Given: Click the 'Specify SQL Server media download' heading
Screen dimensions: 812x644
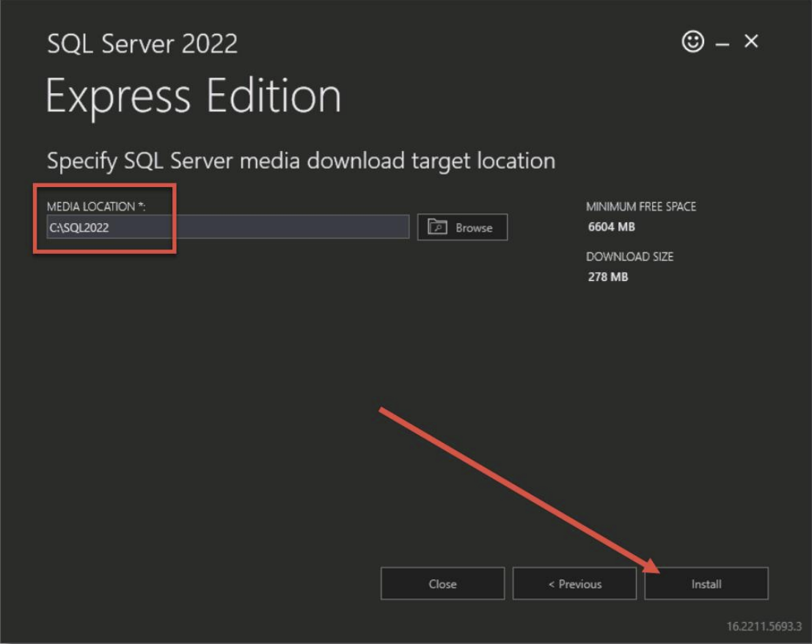Looking at the screenshot, I should (x=301, y=161).
